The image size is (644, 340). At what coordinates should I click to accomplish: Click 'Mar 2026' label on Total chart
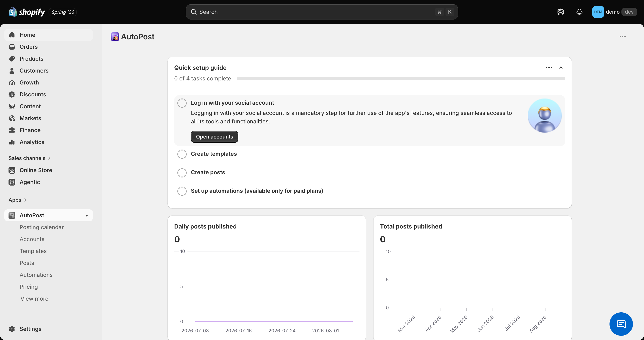407,324
